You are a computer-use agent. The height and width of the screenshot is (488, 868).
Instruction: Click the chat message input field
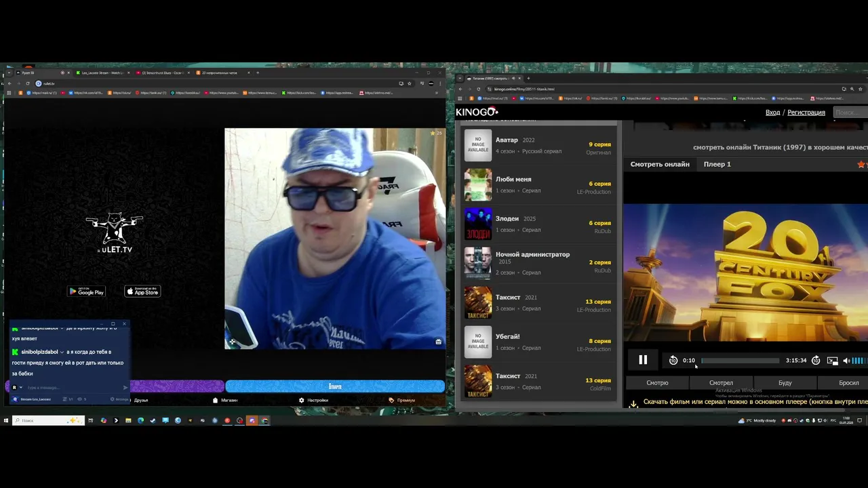tap(73, 388)
